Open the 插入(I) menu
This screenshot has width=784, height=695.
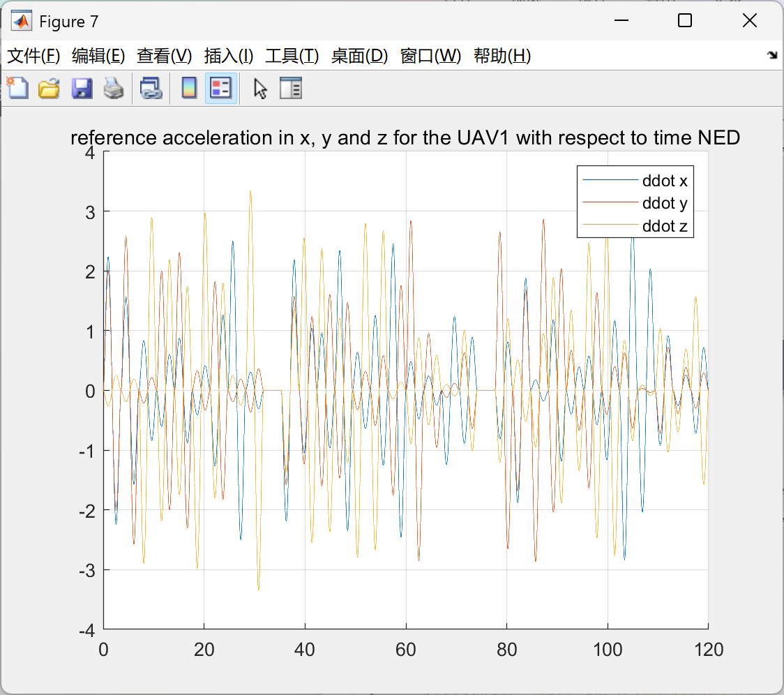(x=229, y=56)
